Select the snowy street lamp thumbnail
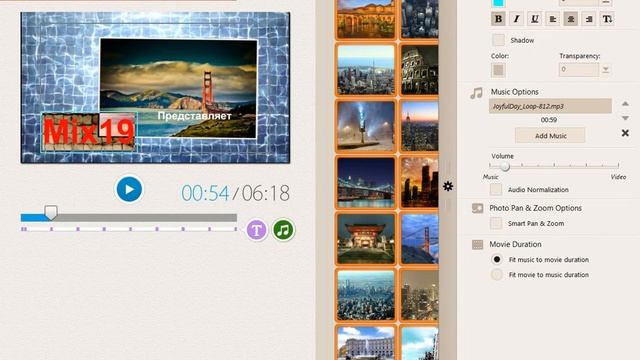Viewport: 640px width, 360px height. click(x=366, y=126)
